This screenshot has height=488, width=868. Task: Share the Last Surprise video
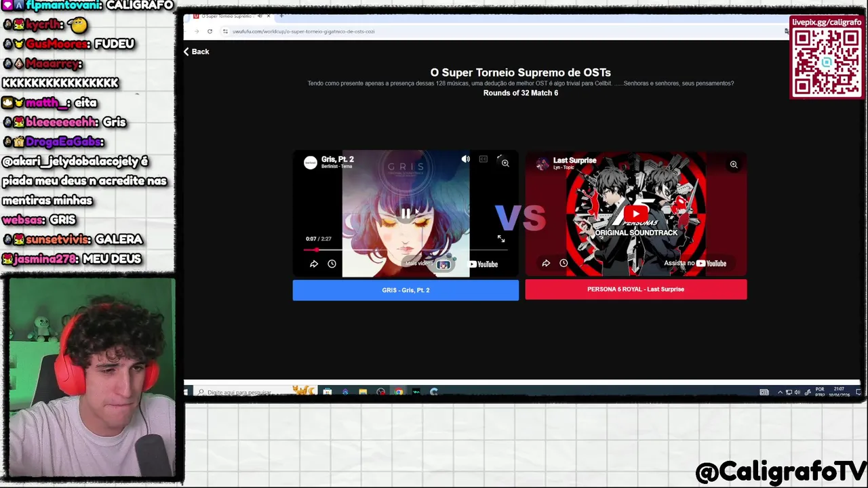pos(546,263)
